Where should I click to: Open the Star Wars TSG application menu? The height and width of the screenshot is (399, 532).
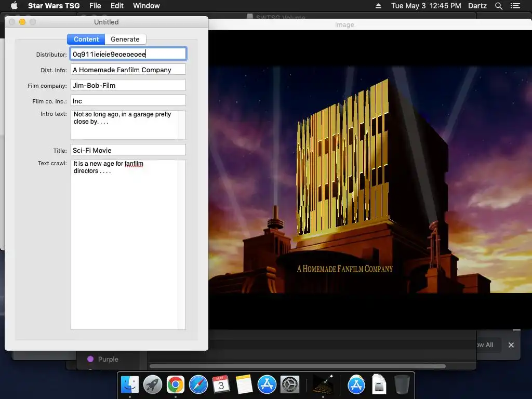tap(54, 6)
